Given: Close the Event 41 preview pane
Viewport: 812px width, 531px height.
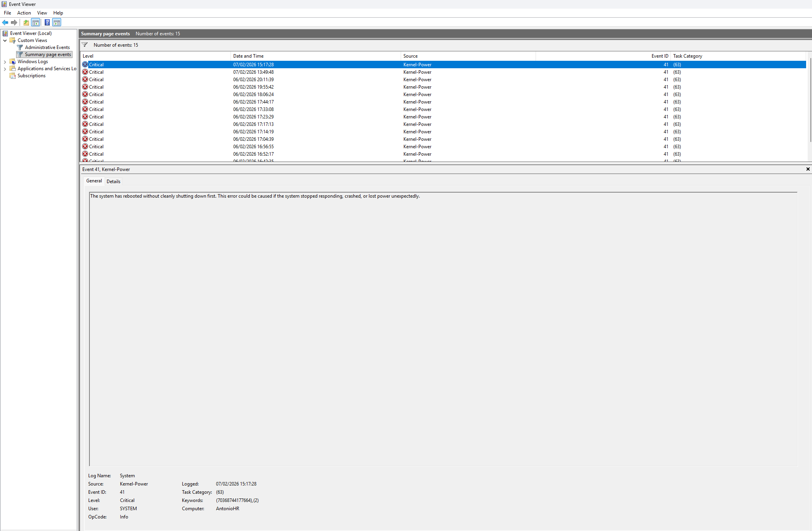Looking at the screenshot, I should click(808, 169).
